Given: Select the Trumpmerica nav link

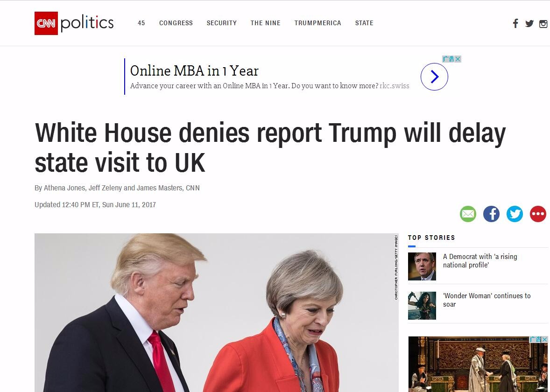Looking at the screenshot, I should point(318,23).
